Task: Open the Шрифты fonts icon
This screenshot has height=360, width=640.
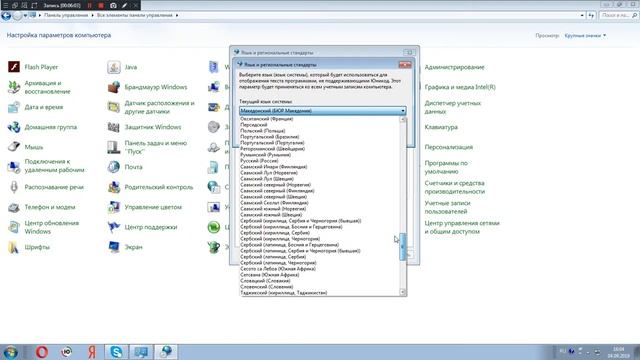Action: [x=14, y=247]
